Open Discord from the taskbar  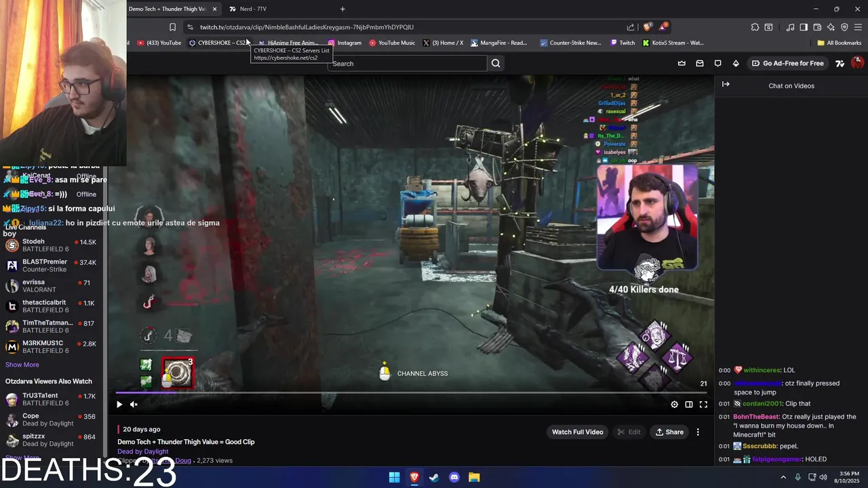click(454, 477)
